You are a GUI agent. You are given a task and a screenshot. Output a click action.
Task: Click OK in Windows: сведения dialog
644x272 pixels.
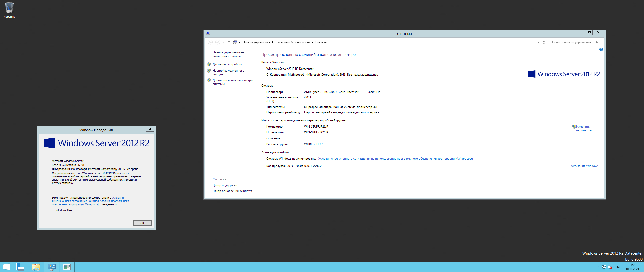[x=142, y=223]
